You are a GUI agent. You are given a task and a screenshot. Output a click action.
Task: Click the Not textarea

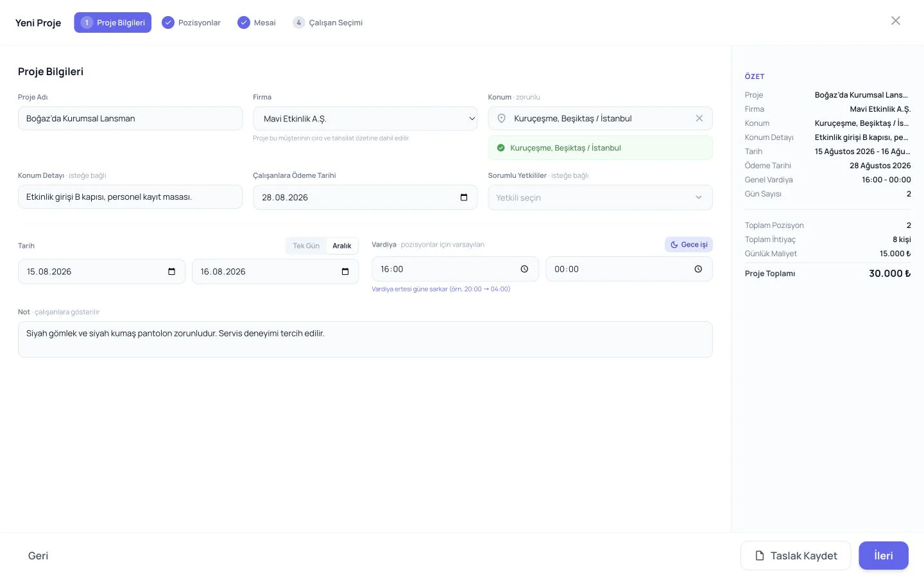pos(365,339)
